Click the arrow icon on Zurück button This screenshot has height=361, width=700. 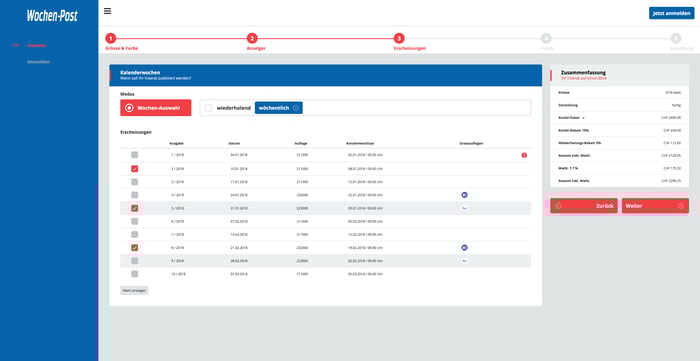(558, 206)
